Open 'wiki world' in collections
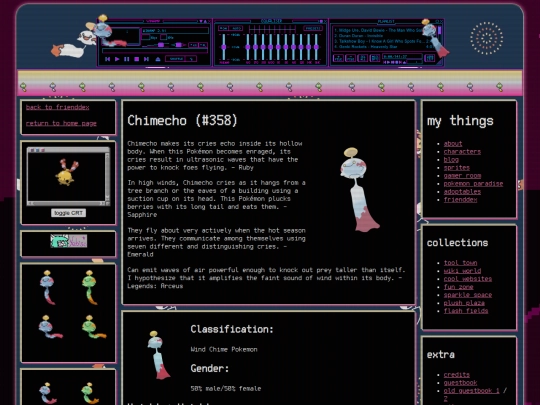 pyautogui.click(x=462, y=271)
